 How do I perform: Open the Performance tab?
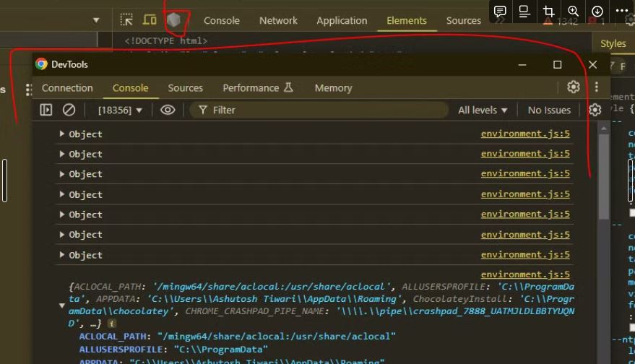(x=251, y=87)
